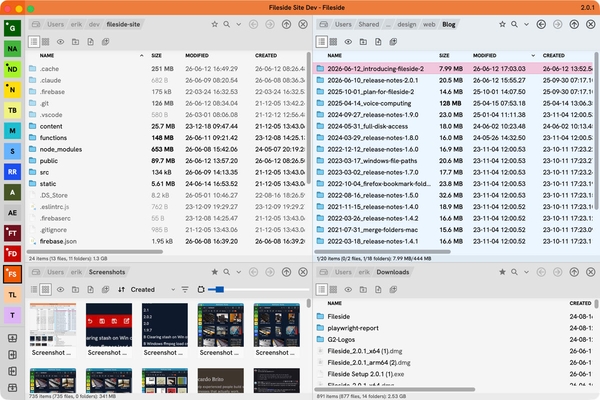Go up a folder in the fileside-site pane
The width and height of the screenshot is (600, 400).
pyautogui.click(x=286, y=24)
